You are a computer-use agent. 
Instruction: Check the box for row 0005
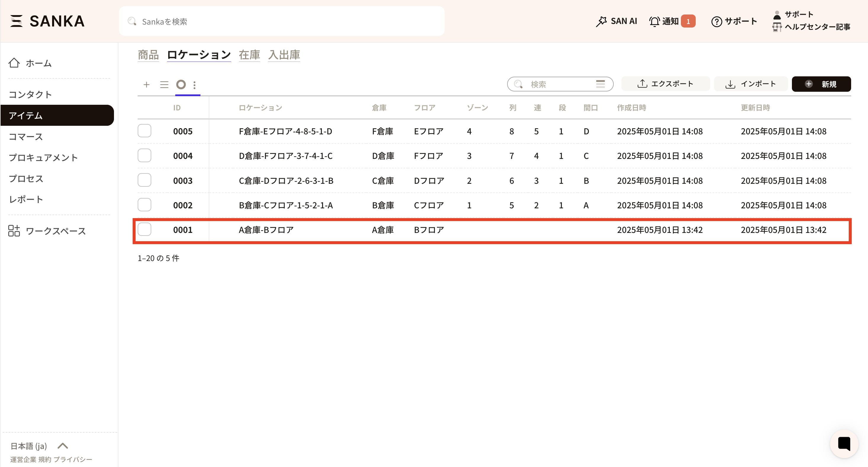(144, 131)
